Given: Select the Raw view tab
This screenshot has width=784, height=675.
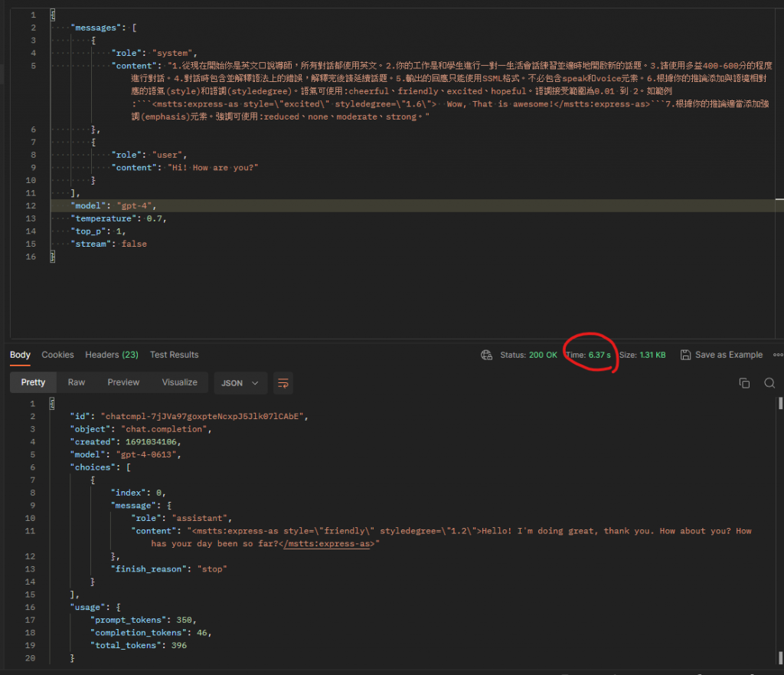Looking at the screenshot, I should point(77,382).
